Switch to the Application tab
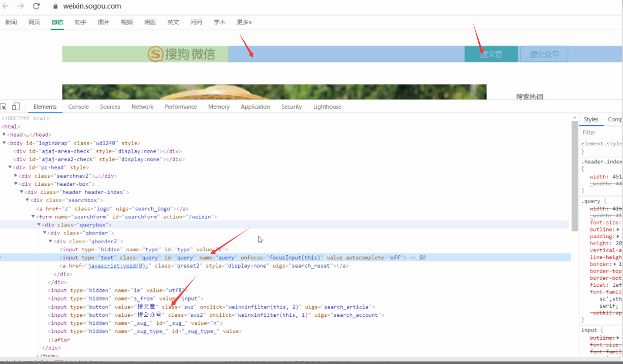The height and width of the screenshot is (364, 623). coord(255,107)
